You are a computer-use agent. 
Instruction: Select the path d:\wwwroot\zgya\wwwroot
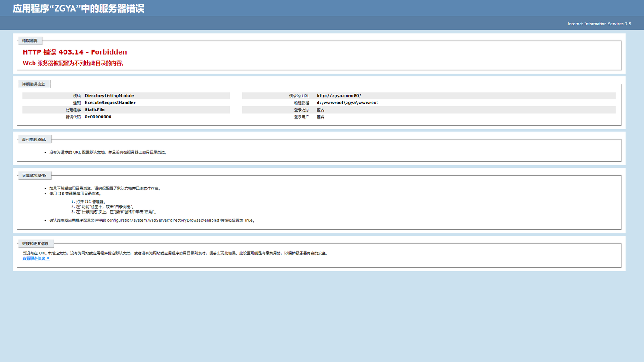pyautogui.click(x=347, y=103)
